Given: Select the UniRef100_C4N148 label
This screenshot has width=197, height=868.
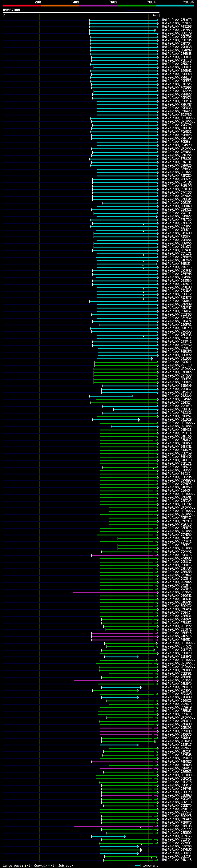Looking at the screenshot, I should (x=177, y=860).
